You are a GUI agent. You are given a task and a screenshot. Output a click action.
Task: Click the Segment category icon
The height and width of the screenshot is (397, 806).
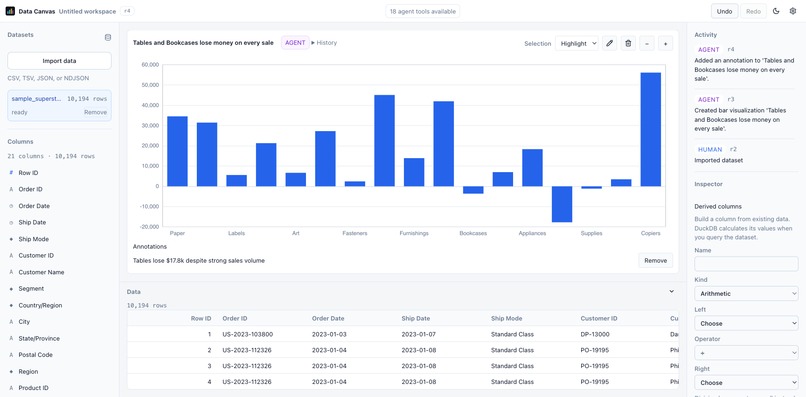pyautogui.click(x=11, y=289)
